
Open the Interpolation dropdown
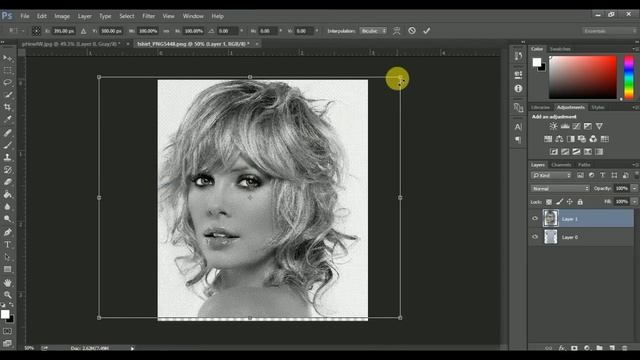(373, 31)
